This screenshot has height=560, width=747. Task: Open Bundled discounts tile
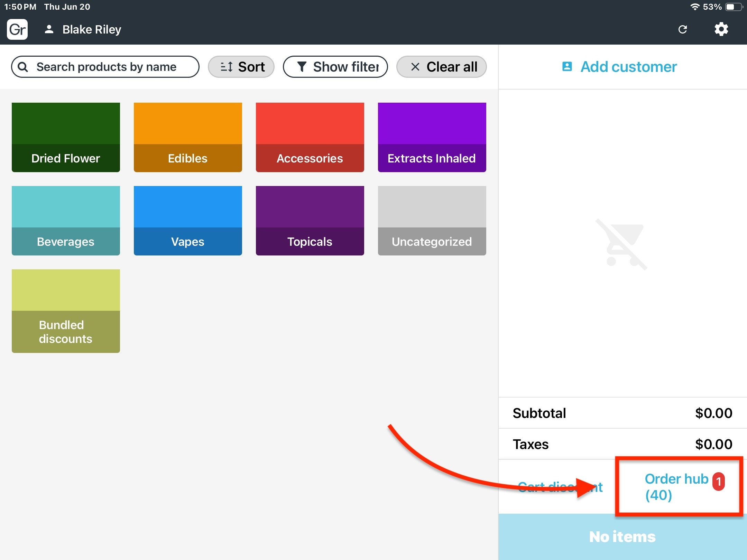[66, 311]
